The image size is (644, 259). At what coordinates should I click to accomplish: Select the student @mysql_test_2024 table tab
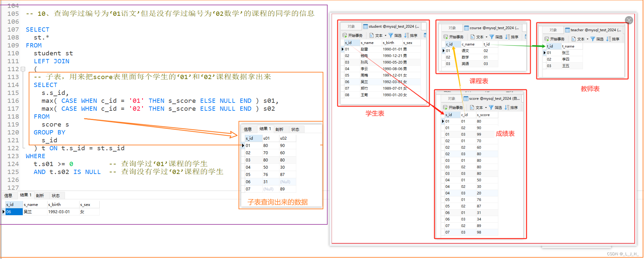pos(391,26)
